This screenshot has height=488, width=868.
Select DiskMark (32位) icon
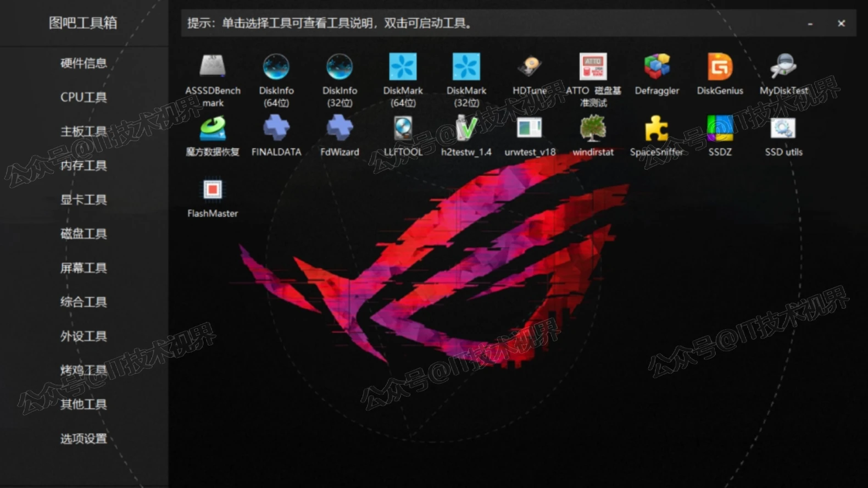pos(466,66)
